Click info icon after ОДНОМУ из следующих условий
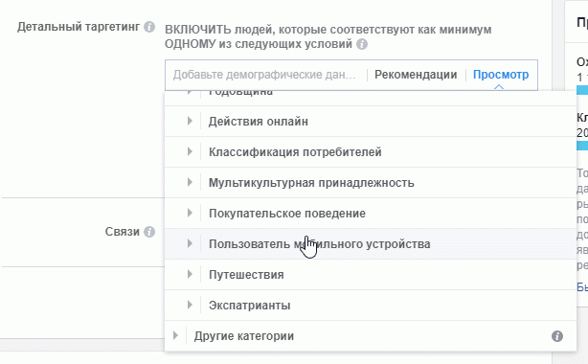 click(x=362, y=44)
